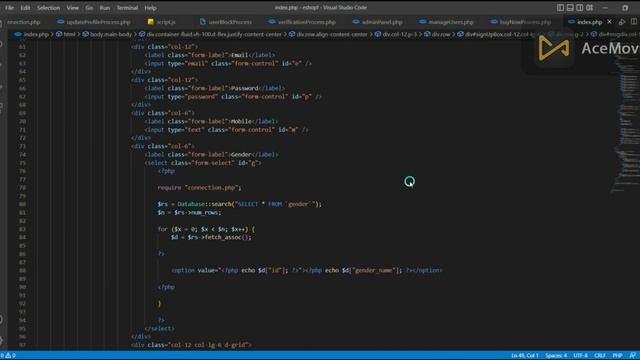Click the yellow JS icon of the script.js tab

(x=151, y=22)
